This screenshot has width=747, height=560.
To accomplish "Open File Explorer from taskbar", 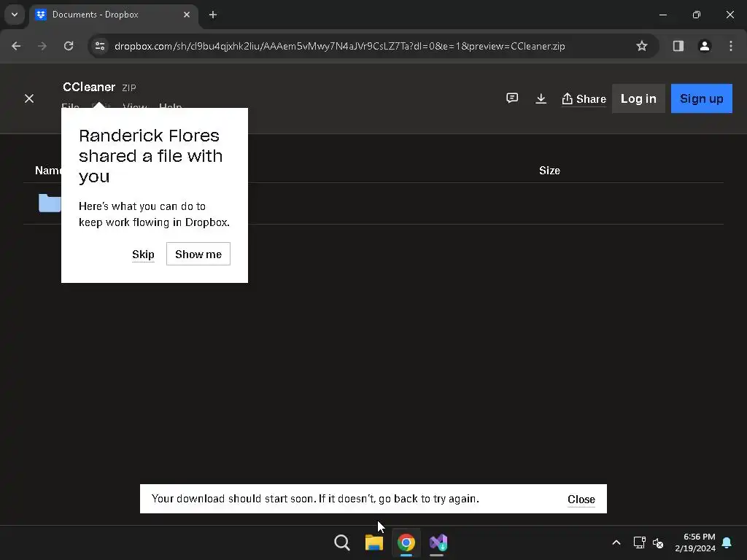I will coord(374,542).
